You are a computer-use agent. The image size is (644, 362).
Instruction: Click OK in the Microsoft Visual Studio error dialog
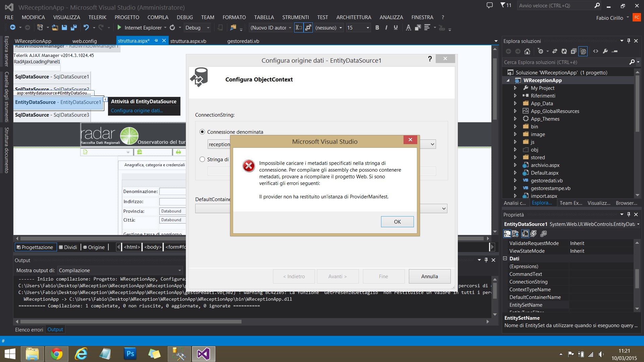pos(397,222)
